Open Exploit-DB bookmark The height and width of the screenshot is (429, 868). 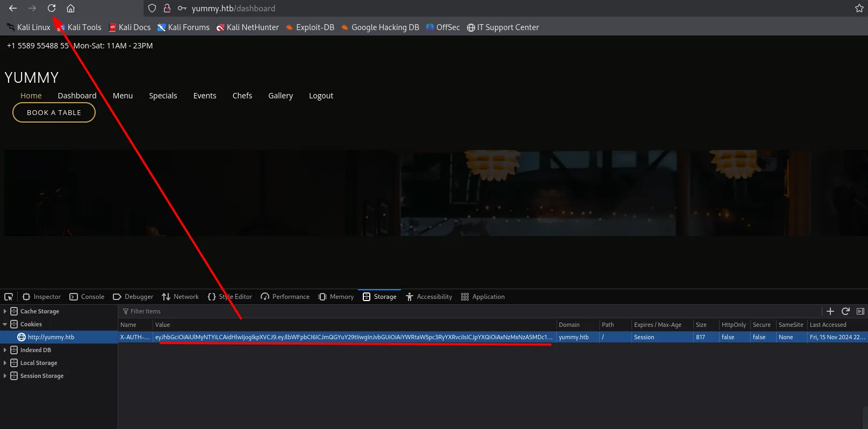tap(310, 27)
